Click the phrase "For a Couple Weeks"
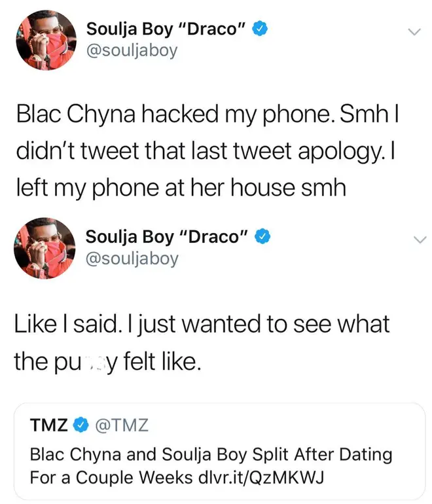 click(x=111, y=477)
